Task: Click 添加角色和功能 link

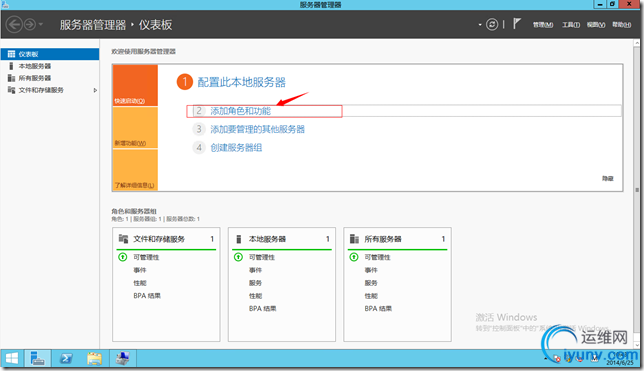Action: [x=241, y=111]
